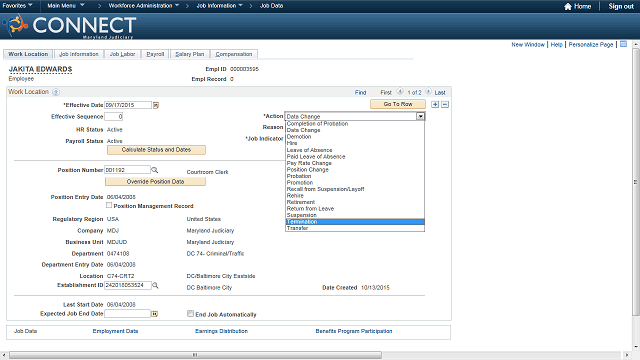The width and height of the screenshot is (640, 360).
Task: Show next row arrow beside 1 of 2
Action: click(x=428, y=92)
